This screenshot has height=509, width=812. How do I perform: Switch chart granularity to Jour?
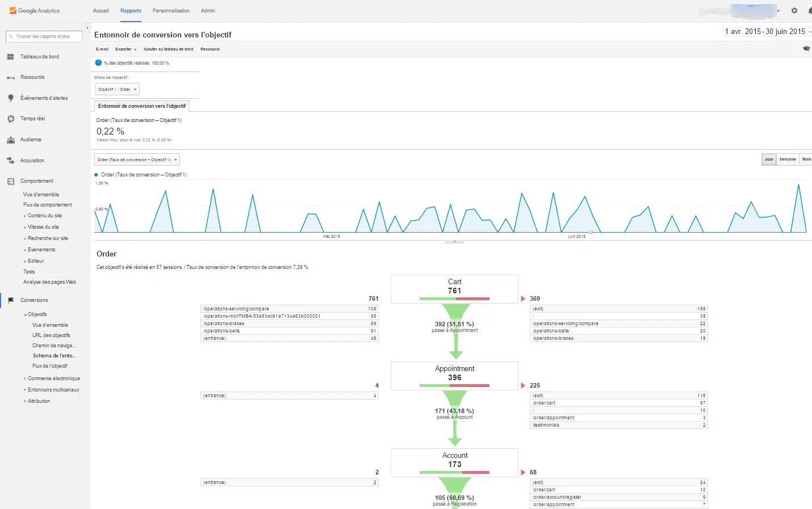[x=769, y=159]
